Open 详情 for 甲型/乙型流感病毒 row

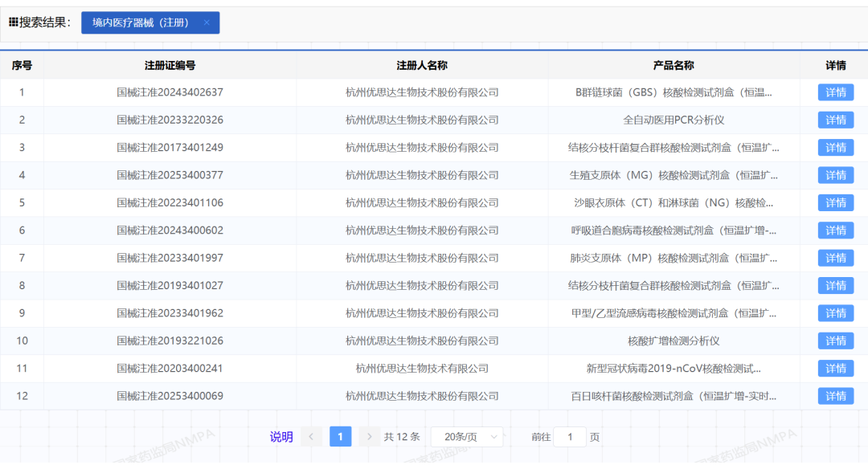coord(836,313)
